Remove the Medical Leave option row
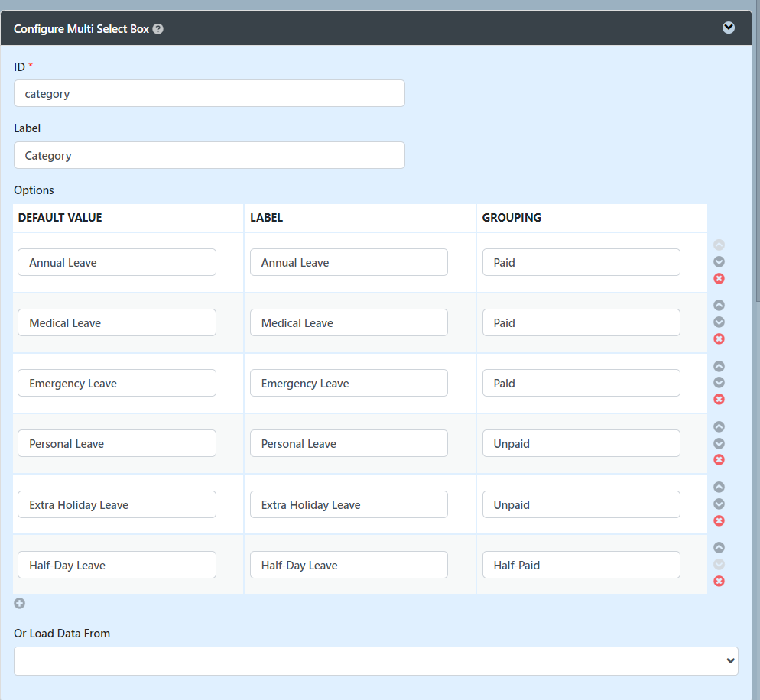 pos(719,339)
